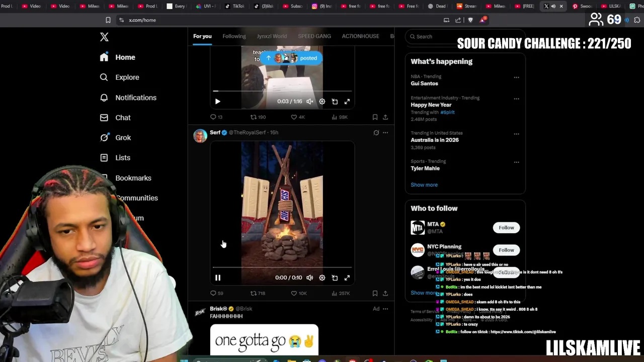644x362 pixels.
Task: Open the browser share icon in toolbar
Action: (458, 20)
